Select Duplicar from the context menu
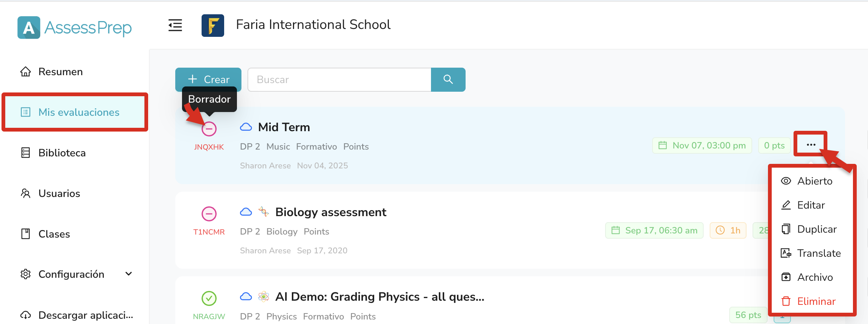The width and height of the screenshot is (868, 324). pos(816,229)
